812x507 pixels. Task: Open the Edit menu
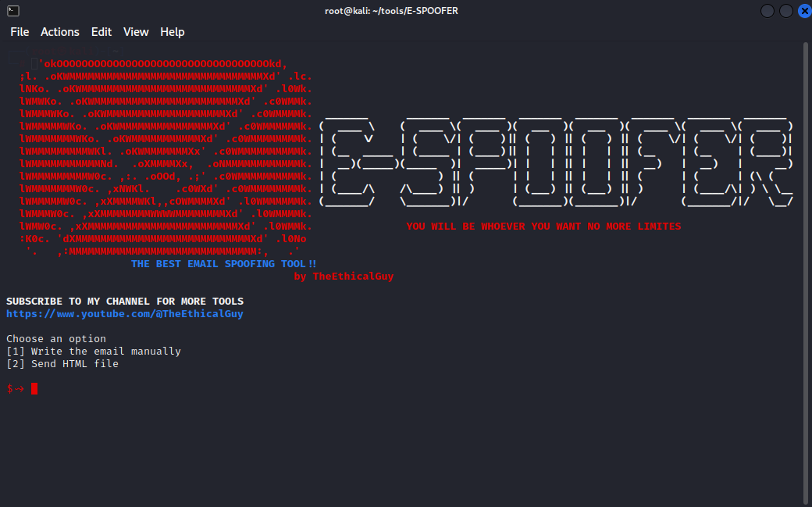tap(101, 32)
